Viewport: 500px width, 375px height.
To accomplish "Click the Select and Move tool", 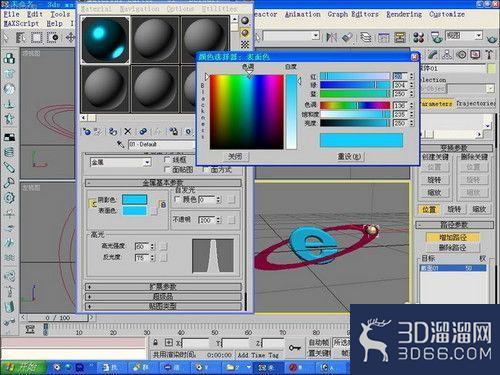I will 70,37.
